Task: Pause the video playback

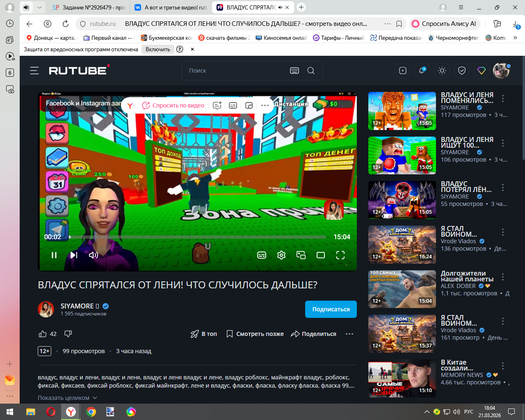Action: pyautogui.click(x=54, y=255)
